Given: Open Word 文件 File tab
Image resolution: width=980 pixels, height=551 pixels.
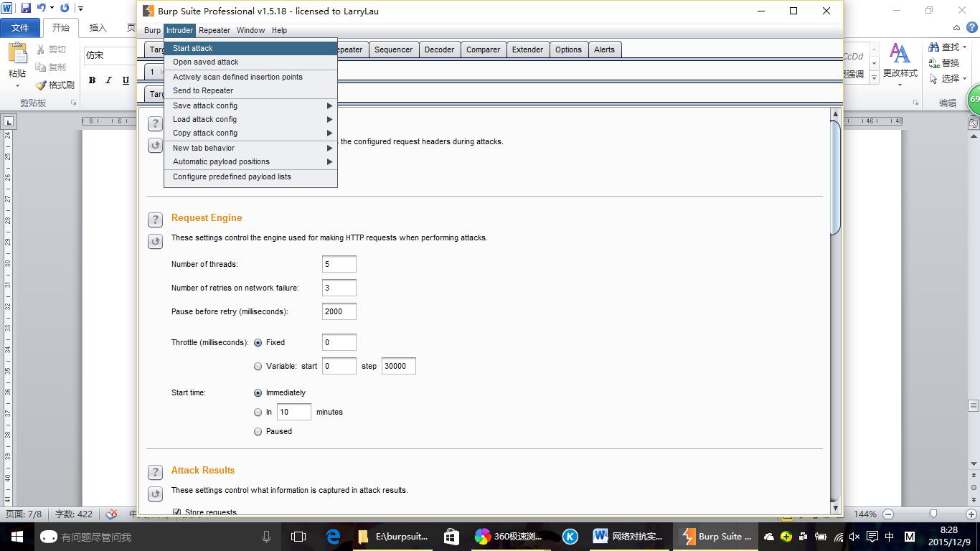Looking at the screenshot, I should (x=20, y=28).
